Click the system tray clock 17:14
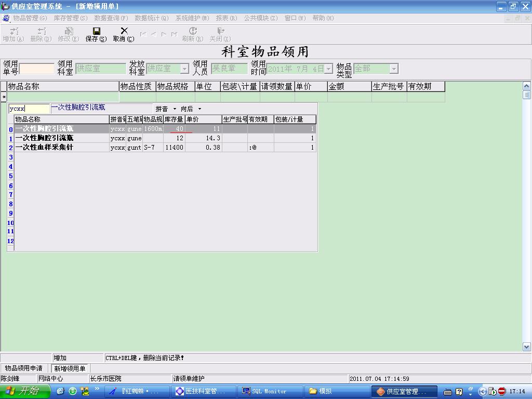Viewport: 532px width, 399px height. (517, 391)
